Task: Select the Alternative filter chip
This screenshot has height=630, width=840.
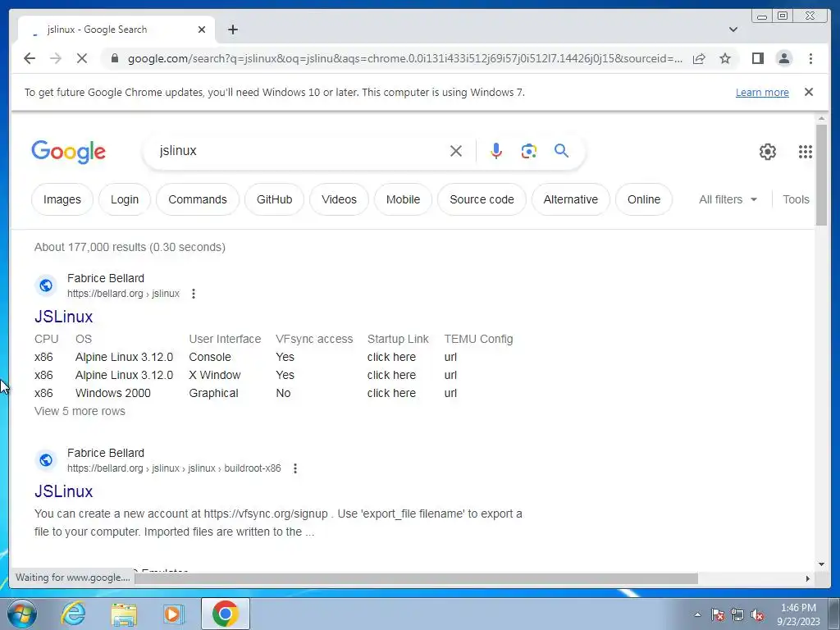Action: point(571,199)
